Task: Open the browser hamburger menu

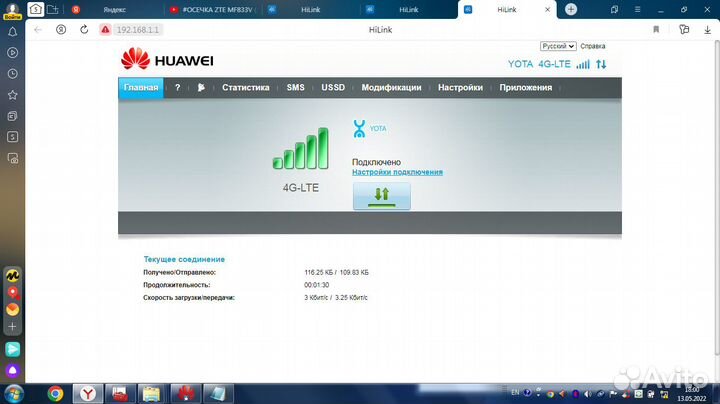Action: (637, 9)
